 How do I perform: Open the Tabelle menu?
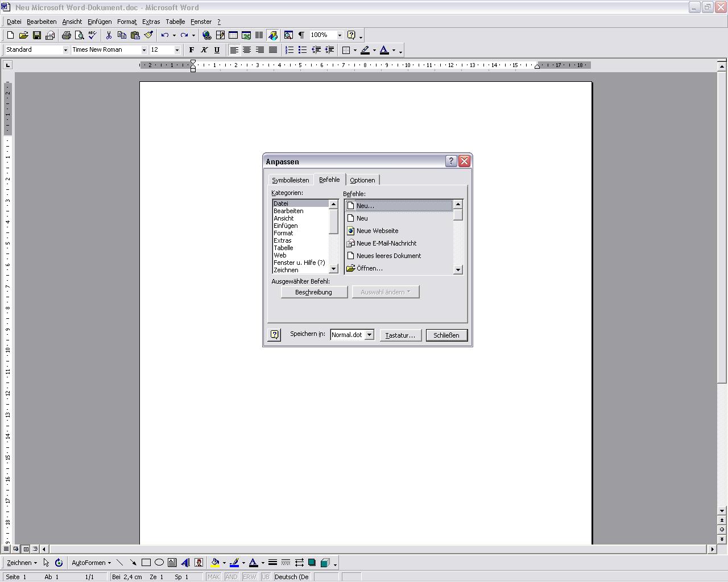point(175,22)
